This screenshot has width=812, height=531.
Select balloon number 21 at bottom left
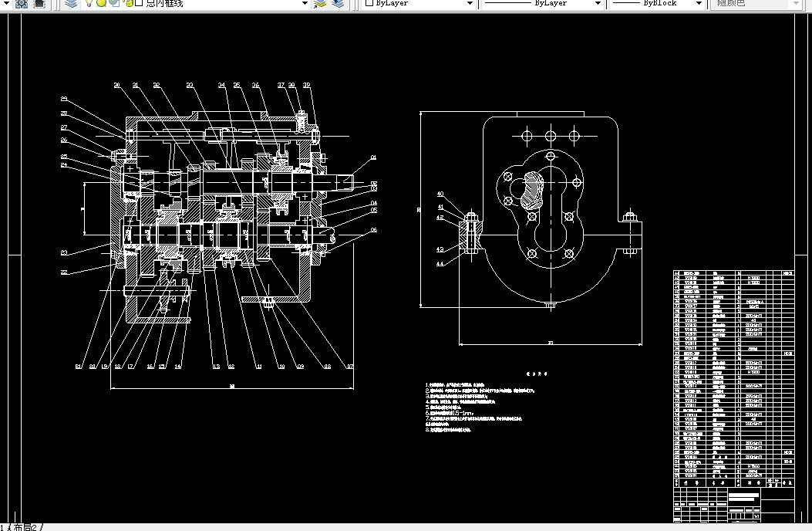(x=79, y=366)
